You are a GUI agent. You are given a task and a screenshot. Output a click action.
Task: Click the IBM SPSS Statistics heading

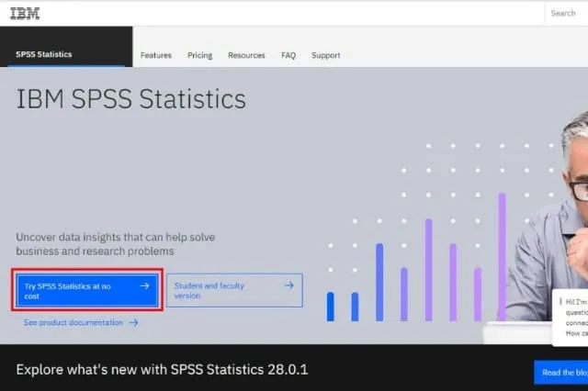[x=130, y=99]
